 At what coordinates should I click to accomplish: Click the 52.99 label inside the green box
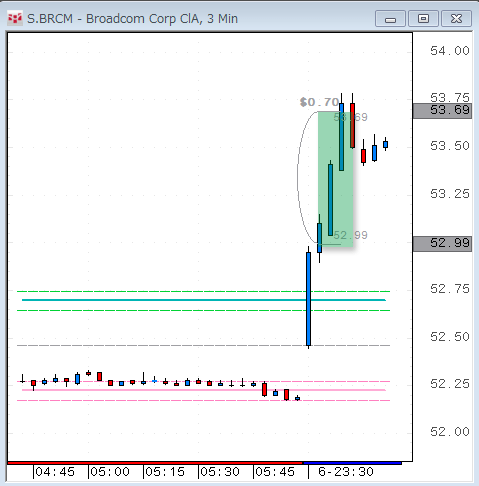350,235
